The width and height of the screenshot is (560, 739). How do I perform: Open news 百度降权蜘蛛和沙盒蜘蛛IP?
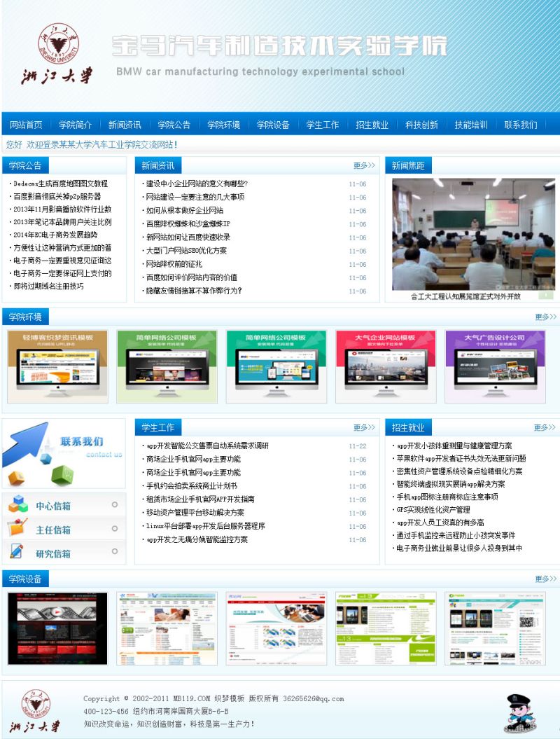pyautogui.click(x=188, y=224)
